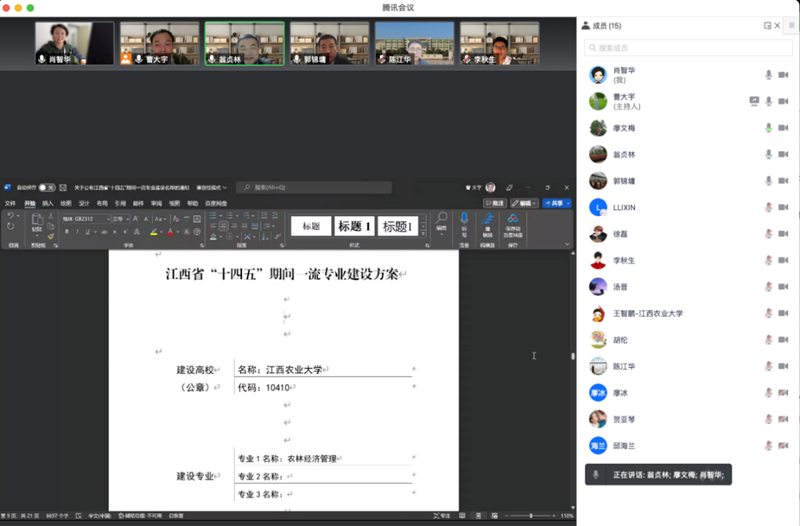This screenshot has height=526, width=800.
Task: Adjust the zoom slider in status bar
Action: (x=530, y=516)
